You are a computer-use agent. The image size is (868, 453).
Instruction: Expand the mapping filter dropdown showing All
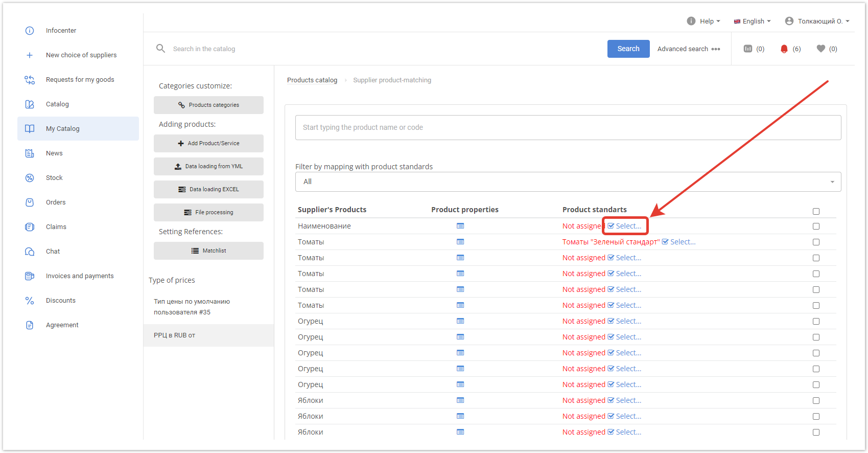[568, 182]
